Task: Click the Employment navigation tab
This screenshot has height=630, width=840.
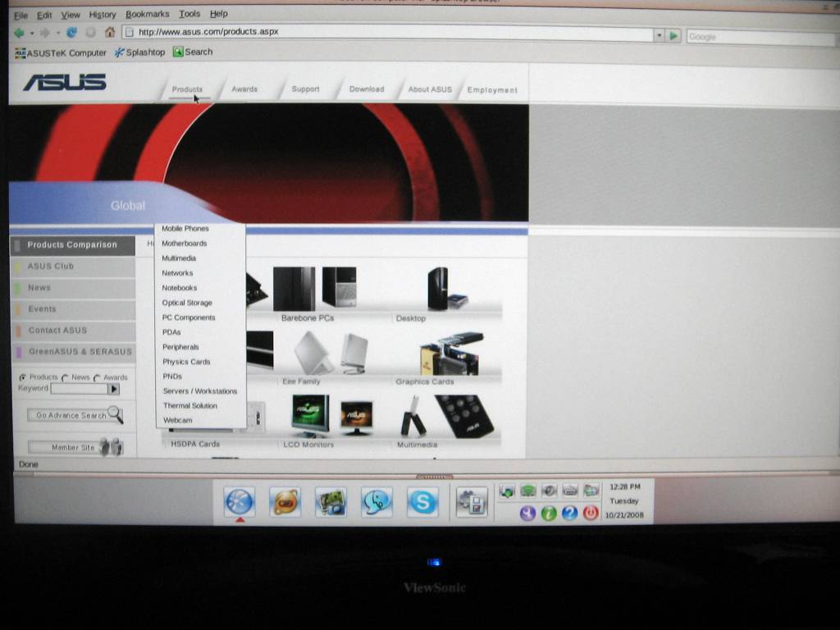Action: click(492, 90)
